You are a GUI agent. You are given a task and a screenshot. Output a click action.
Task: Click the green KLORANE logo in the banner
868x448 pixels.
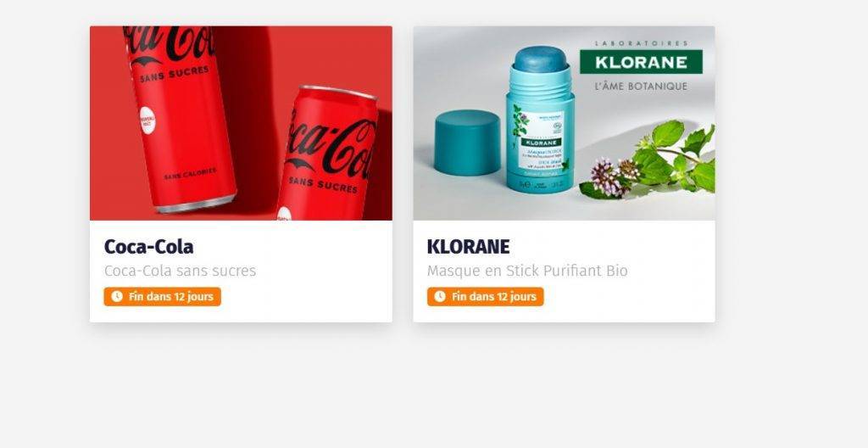click(x=641, y=62)
